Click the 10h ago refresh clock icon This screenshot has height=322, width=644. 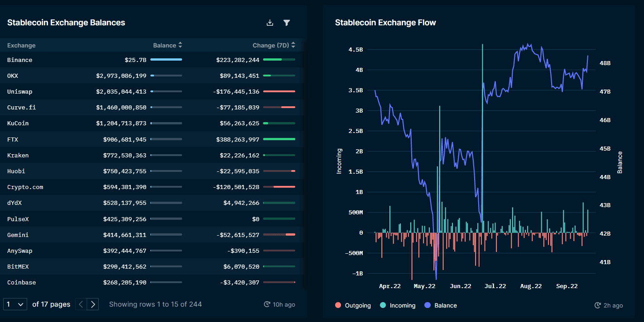(267, 304)
